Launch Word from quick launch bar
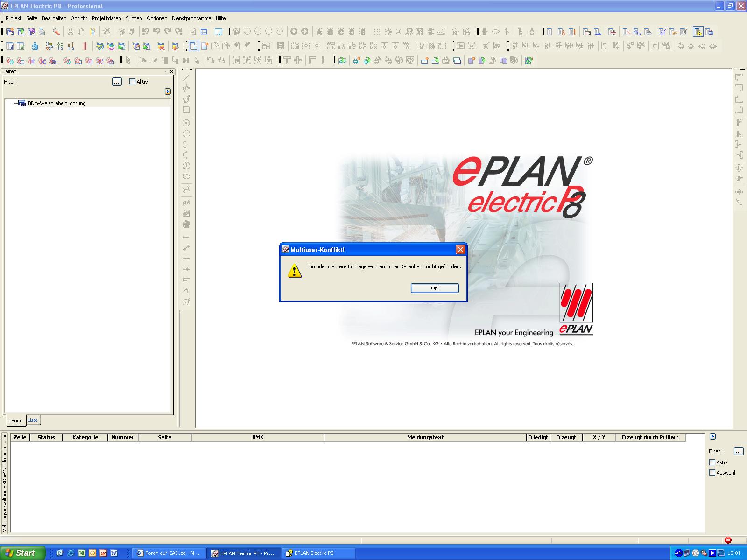This screenshot has height=560, width=747. (113, 553)
